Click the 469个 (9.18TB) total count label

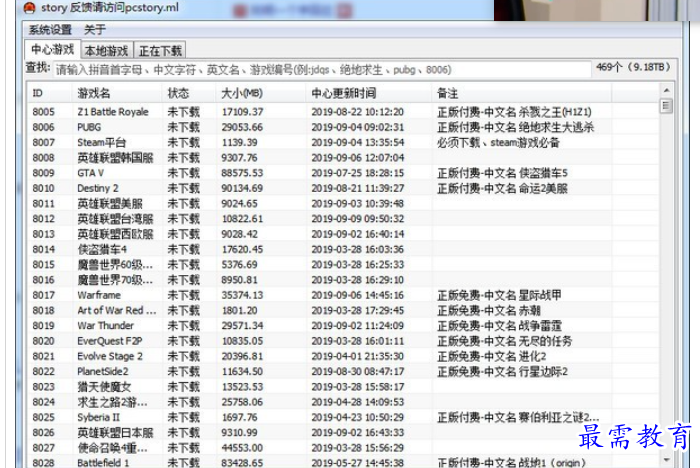click(x=633, y=67)
